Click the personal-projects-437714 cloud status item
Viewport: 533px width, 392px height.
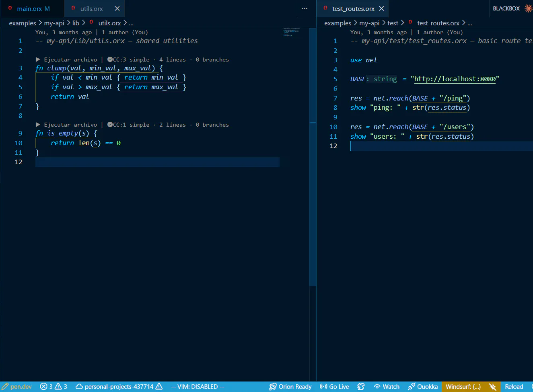tap(115, 387)
